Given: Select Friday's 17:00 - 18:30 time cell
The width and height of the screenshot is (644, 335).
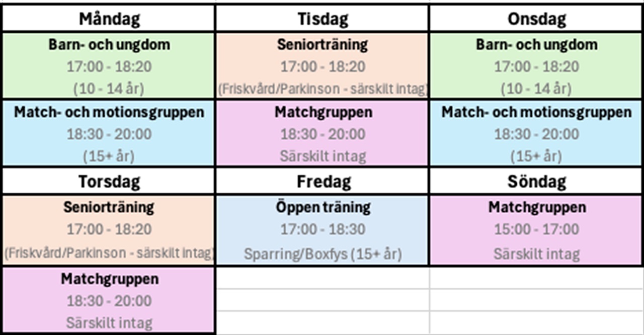Looking at the screenshot, I should pyautogui.click(x=323, y=229).
